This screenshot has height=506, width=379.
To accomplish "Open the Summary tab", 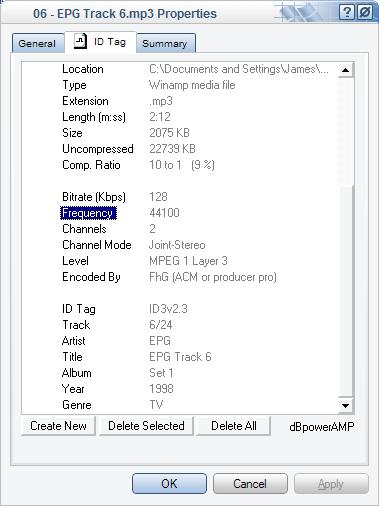I will coord(165,43).
